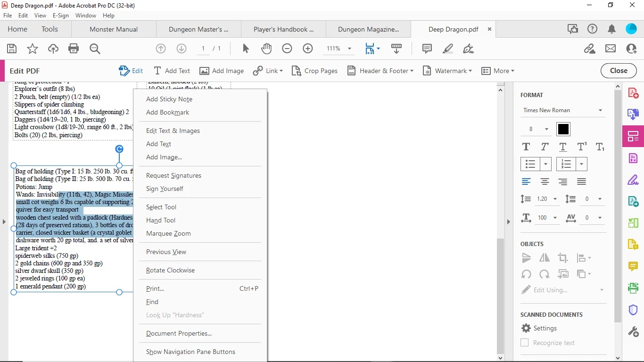Center align text
The image size is (644, 362).
click(545, 181)
